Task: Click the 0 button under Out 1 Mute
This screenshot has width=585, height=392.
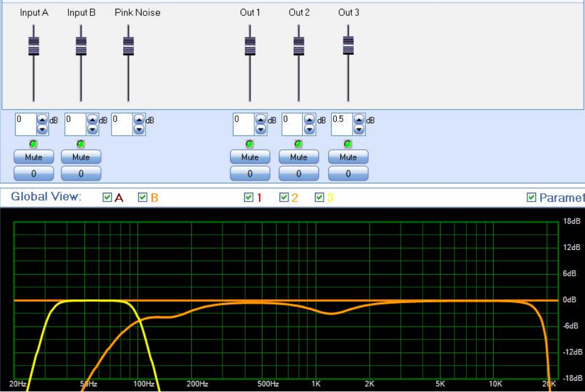Action: click(250, 173)
